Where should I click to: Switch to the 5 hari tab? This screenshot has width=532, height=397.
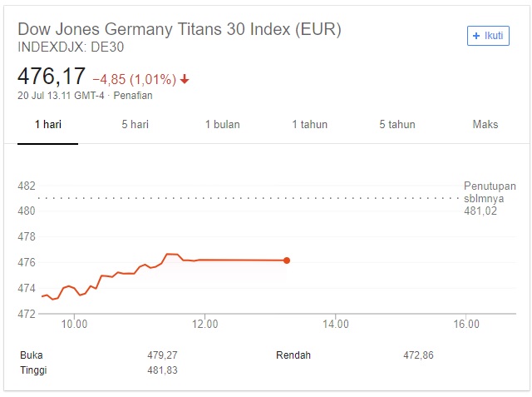point(135,125)
